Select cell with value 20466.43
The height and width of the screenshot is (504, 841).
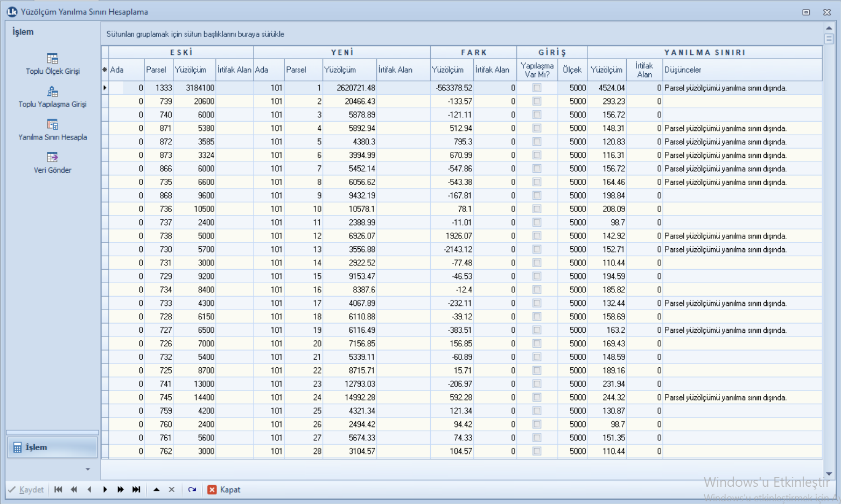click(349, 101)
